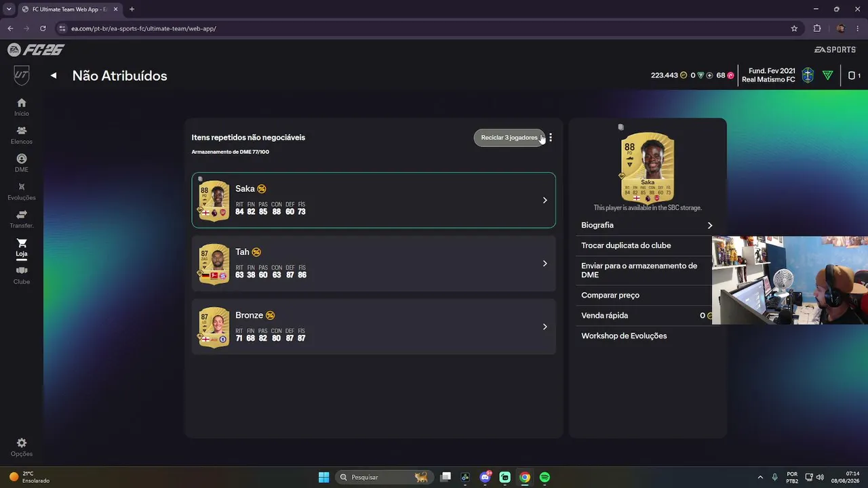
Task: Click 'Armazenamento de DME 77/100' text
Action: [x=231, y=152]
